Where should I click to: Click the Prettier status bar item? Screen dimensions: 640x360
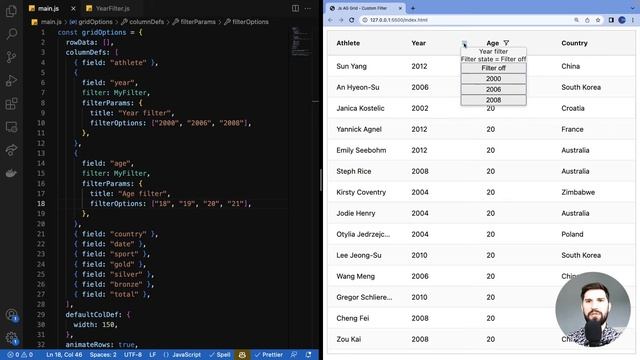pyautogui.click(x=269, y=355)
